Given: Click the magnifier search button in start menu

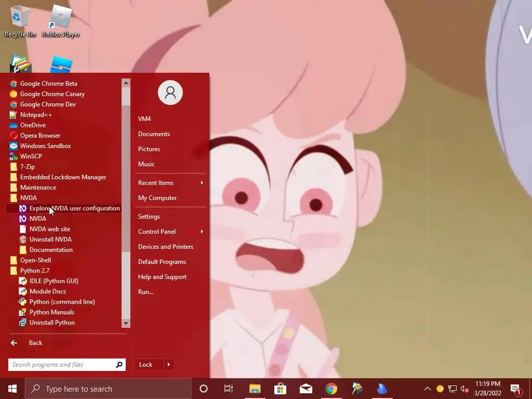Looking at the screenshot, I should [119, 365].
